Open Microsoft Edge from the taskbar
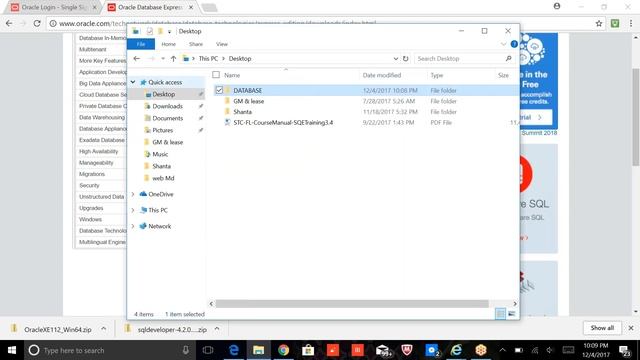 (234, 350)
